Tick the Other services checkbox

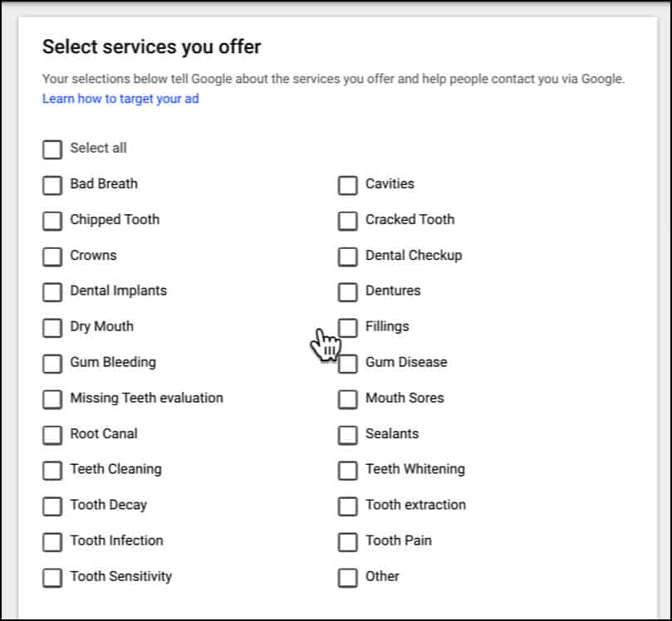348,578
